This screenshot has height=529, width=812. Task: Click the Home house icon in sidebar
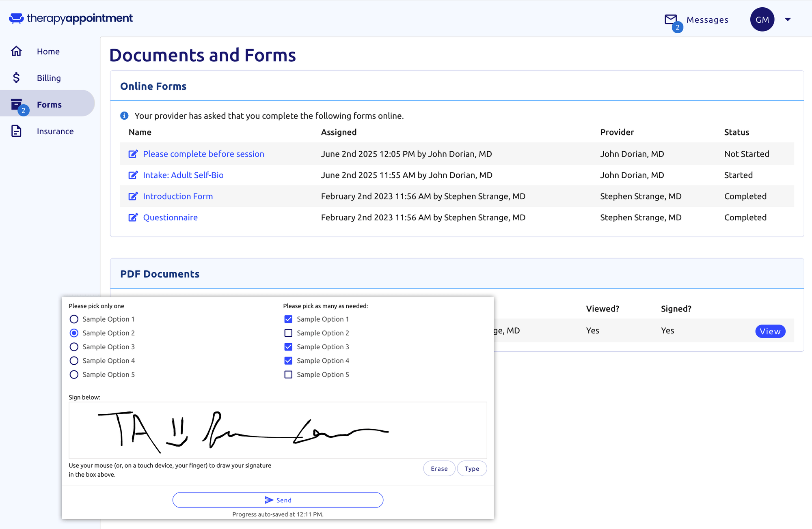pyautogui.click(x=16, y=51)
